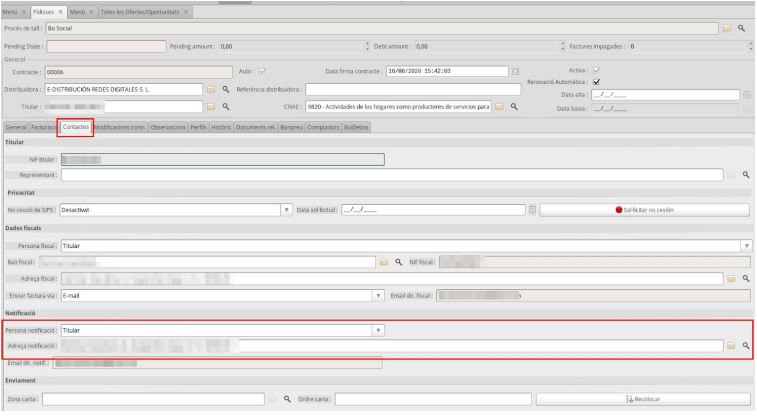Open the Perfils tab
The height and width of the screenshot is (417, 757).
tap(198, 127)
